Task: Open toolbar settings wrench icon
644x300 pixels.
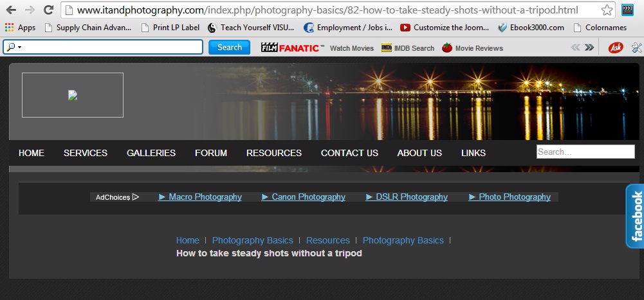Action: point(636,48)
